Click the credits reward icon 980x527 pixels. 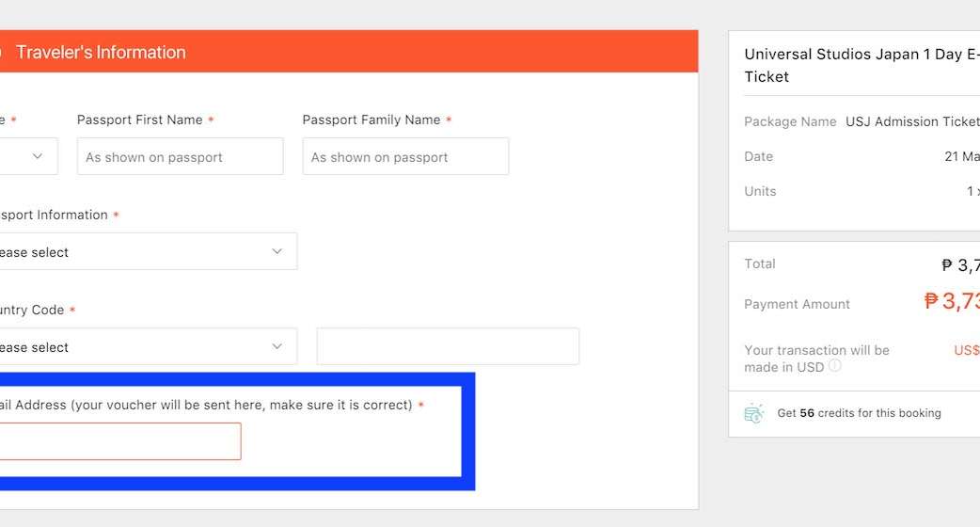753,413
